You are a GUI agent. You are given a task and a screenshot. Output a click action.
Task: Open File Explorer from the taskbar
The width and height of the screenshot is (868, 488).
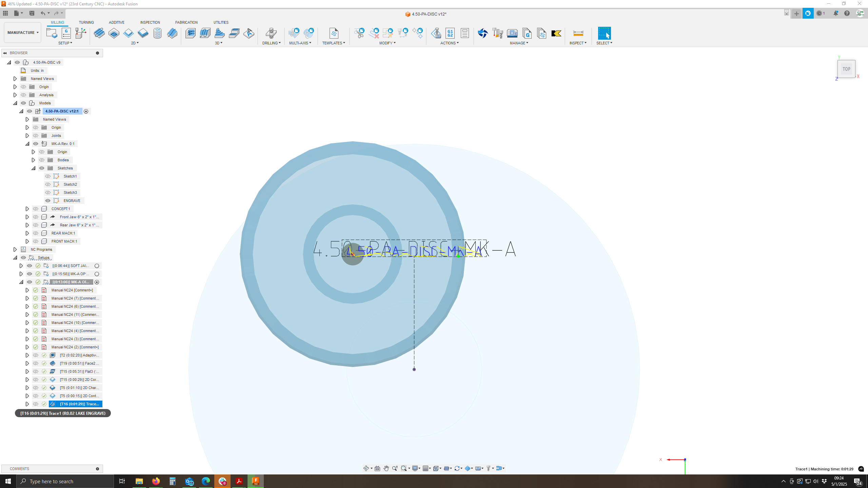139,481
